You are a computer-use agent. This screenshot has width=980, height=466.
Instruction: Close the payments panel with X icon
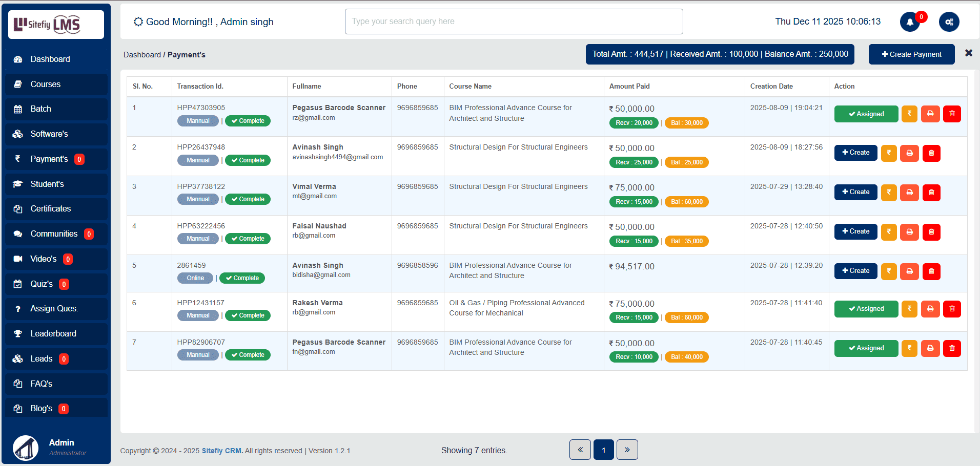tap(968, 53)
